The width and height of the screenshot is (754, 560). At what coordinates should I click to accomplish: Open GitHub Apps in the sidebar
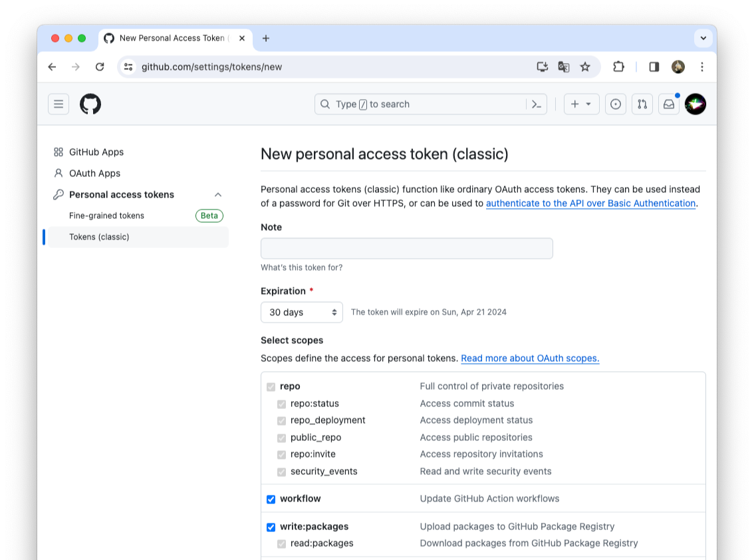(96, 152)
